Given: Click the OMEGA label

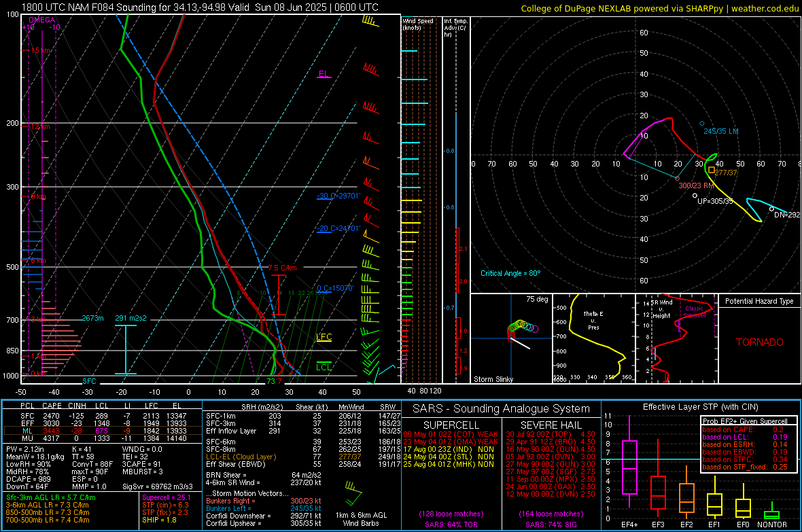Looking at the screenshot, I should 41,20.
